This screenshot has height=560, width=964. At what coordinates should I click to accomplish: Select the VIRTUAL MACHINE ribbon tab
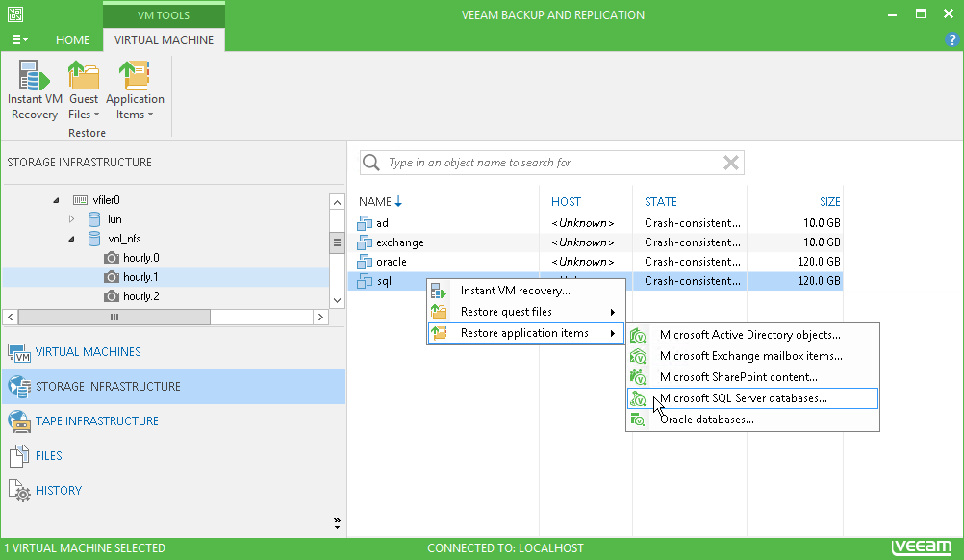click(x=164, y=40)
